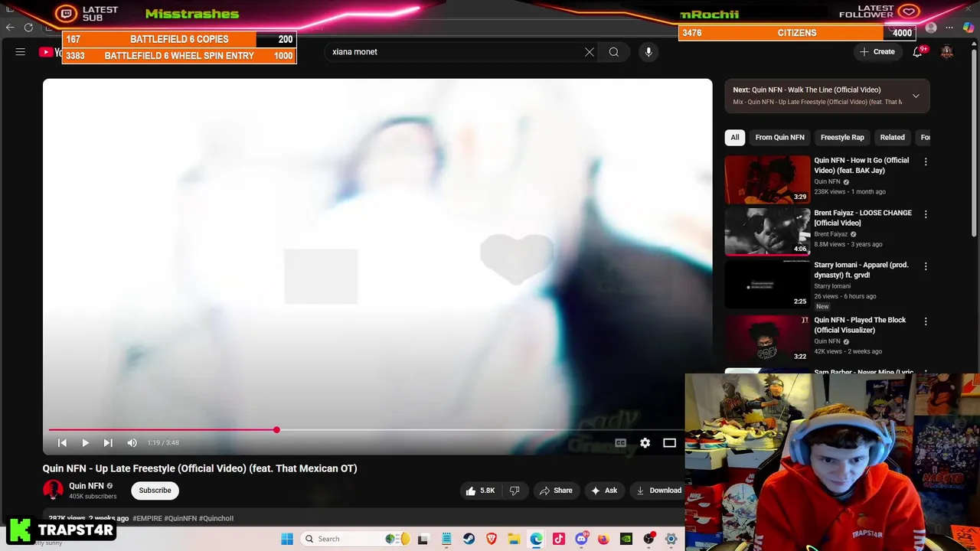Download the video
This screenshot has height=551, width=980.
[x=658, y=491]
